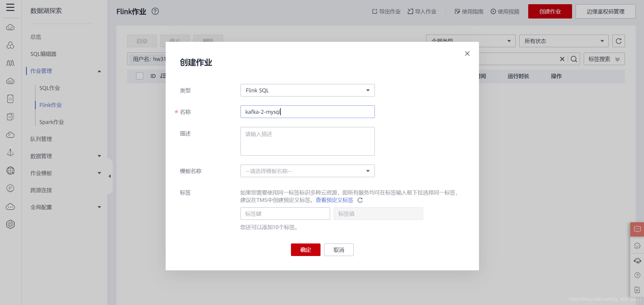Click the 名称 input field

[308, 112]
